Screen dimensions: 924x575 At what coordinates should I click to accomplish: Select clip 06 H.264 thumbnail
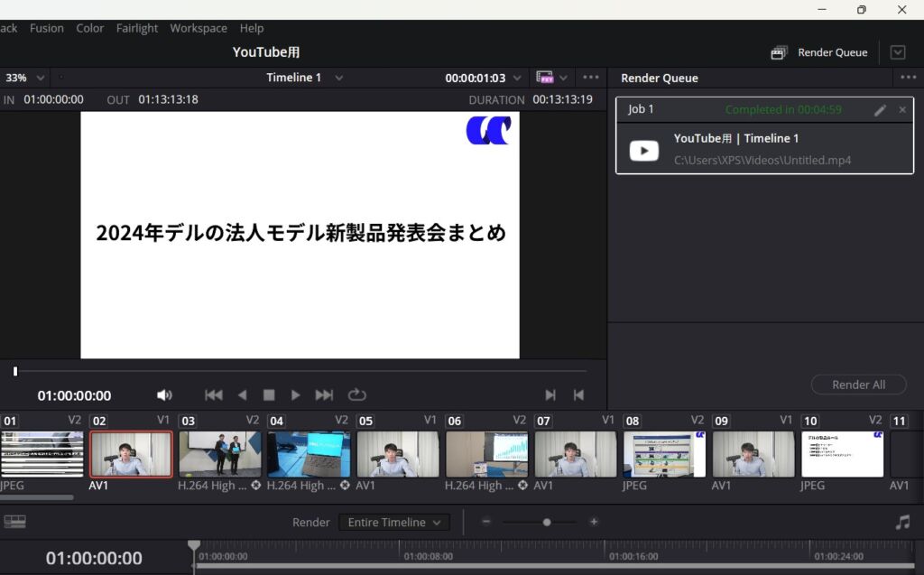486,454
